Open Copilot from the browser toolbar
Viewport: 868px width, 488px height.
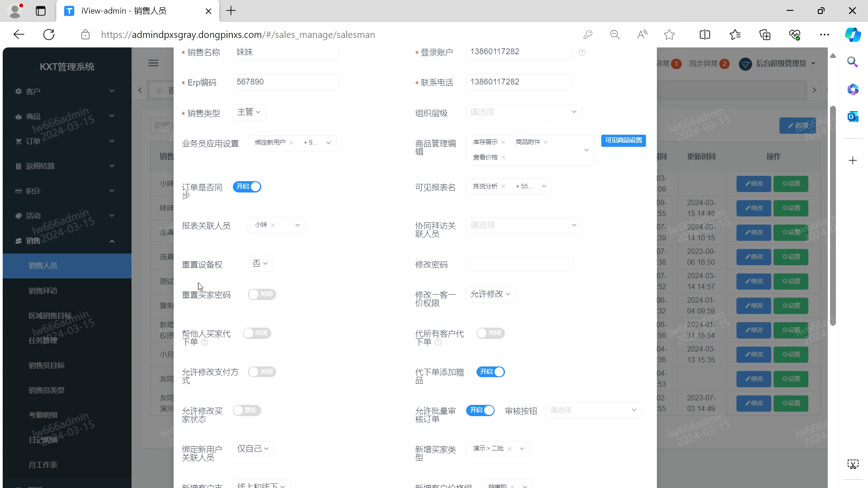[x=853, y=34]
